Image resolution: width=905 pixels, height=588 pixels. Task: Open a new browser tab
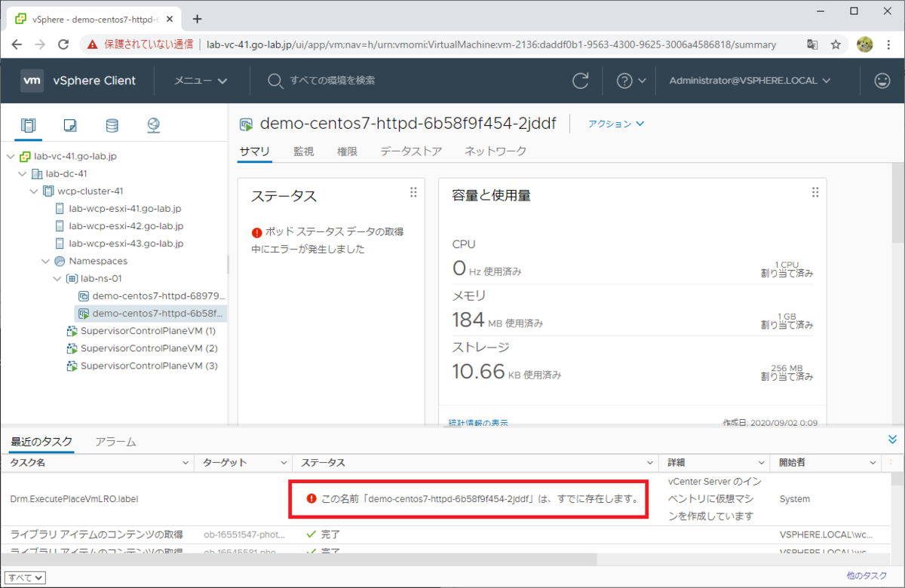pyautogui.click(x=198, y=19)
